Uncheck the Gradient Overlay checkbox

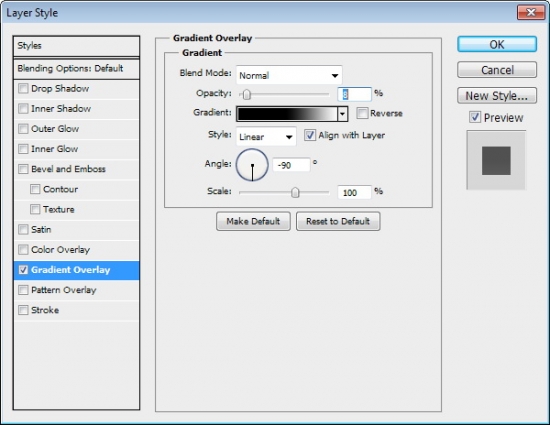click(x=23, y=270)
